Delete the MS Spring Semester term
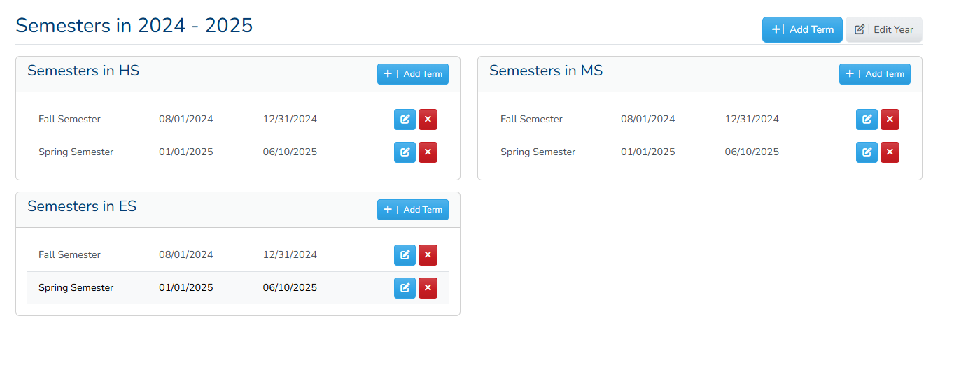Screen dimensions: 980x374 point(890,152)
